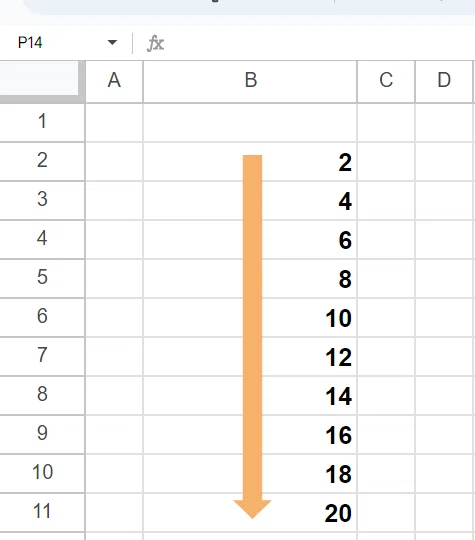Click the fx formula icon
475x540 pixels.
(x=156, y=43)
